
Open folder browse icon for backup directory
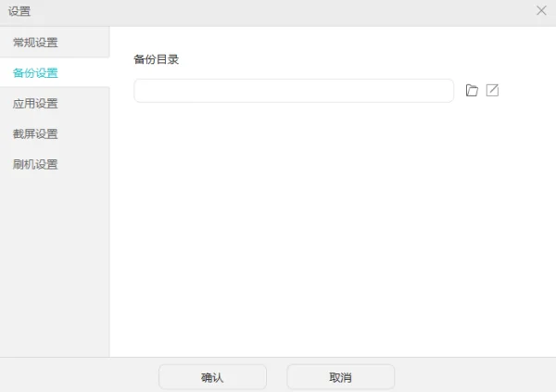coord(472,91)
